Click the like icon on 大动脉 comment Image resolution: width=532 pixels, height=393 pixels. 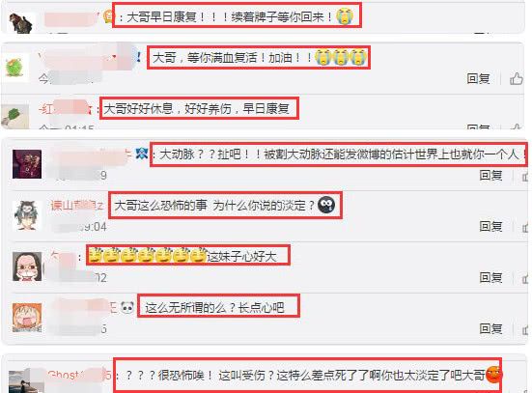526,176
